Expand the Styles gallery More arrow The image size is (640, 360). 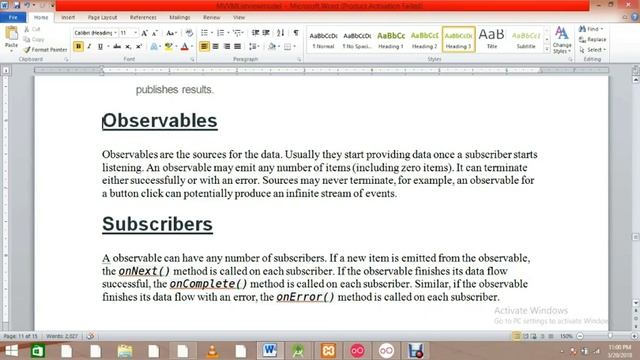[547, 49]
